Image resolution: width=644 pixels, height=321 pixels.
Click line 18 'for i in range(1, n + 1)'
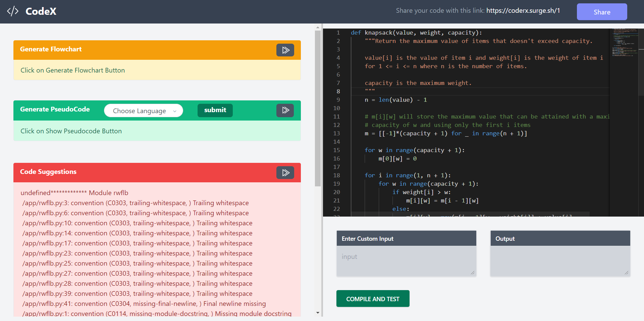[408, 175]
